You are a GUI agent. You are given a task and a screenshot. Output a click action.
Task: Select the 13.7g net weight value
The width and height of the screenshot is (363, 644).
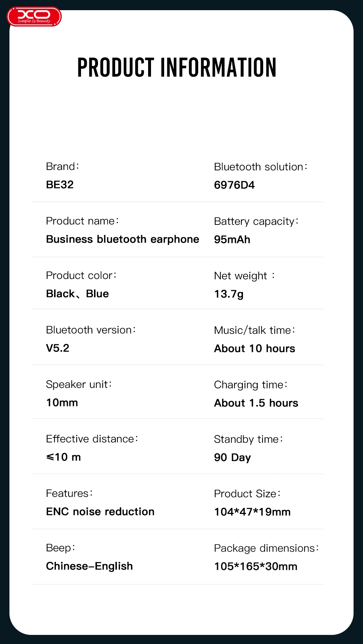(229, 294)
